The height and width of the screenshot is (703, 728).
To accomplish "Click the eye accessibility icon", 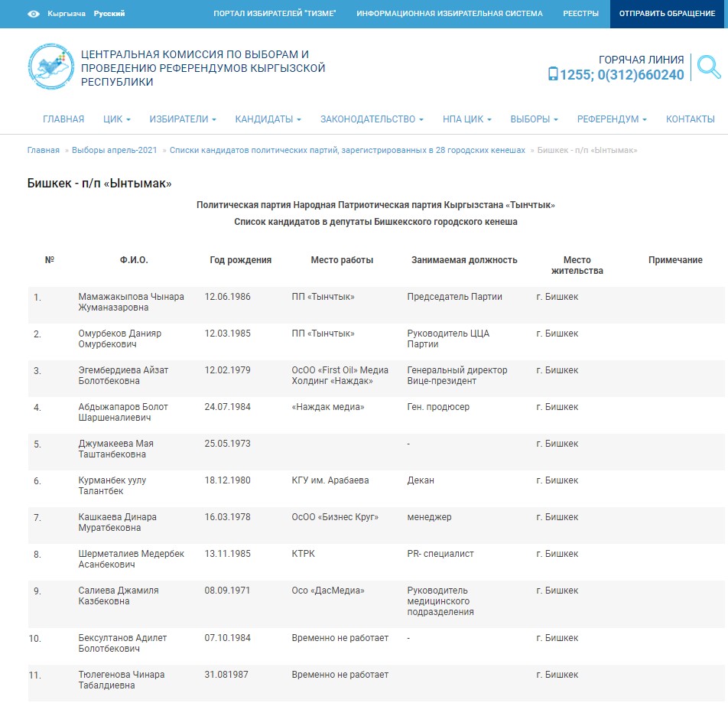I will point(34,14).
